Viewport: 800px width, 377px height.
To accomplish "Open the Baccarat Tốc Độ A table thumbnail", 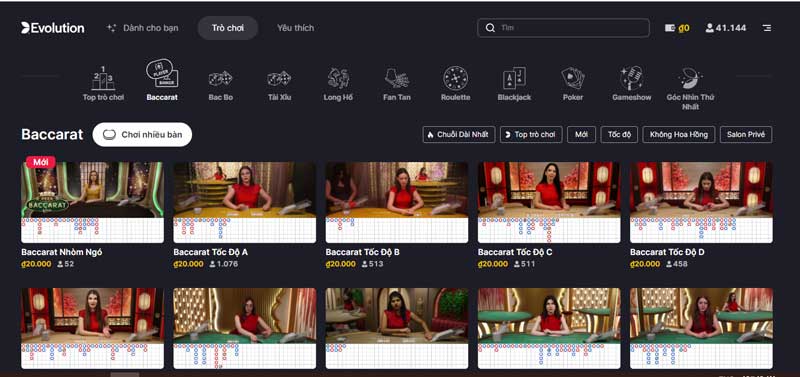I will (244, 203).
